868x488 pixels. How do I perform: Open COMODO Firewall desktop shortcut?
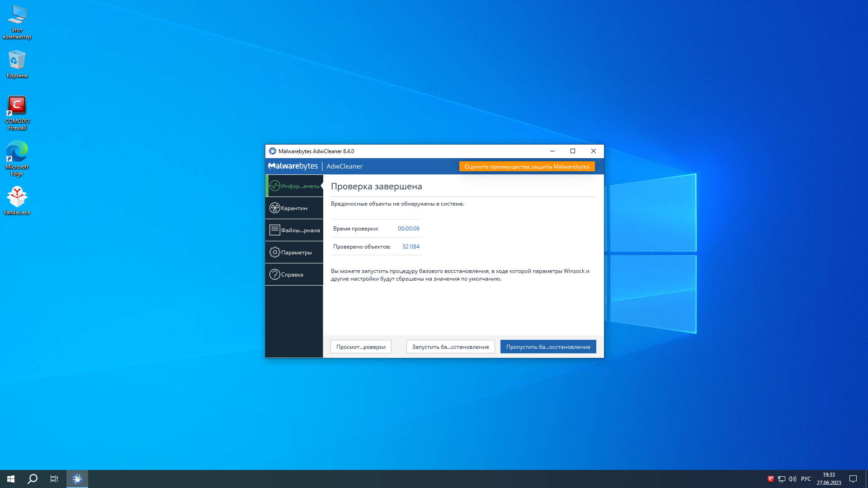17,113
